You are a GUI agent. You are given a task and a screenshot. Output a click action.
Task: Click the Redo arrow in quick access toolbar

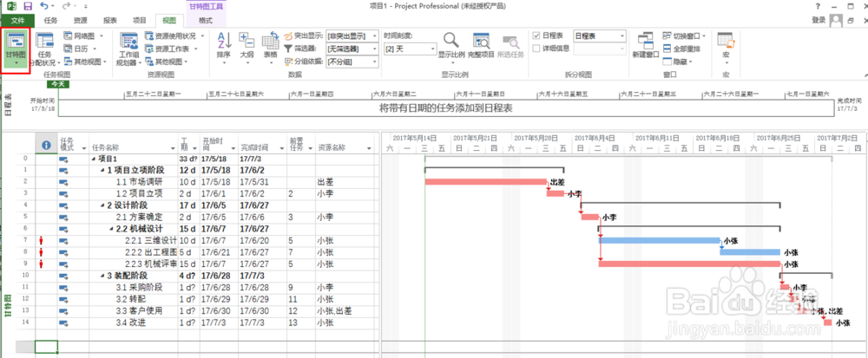(x=67, y=6)
